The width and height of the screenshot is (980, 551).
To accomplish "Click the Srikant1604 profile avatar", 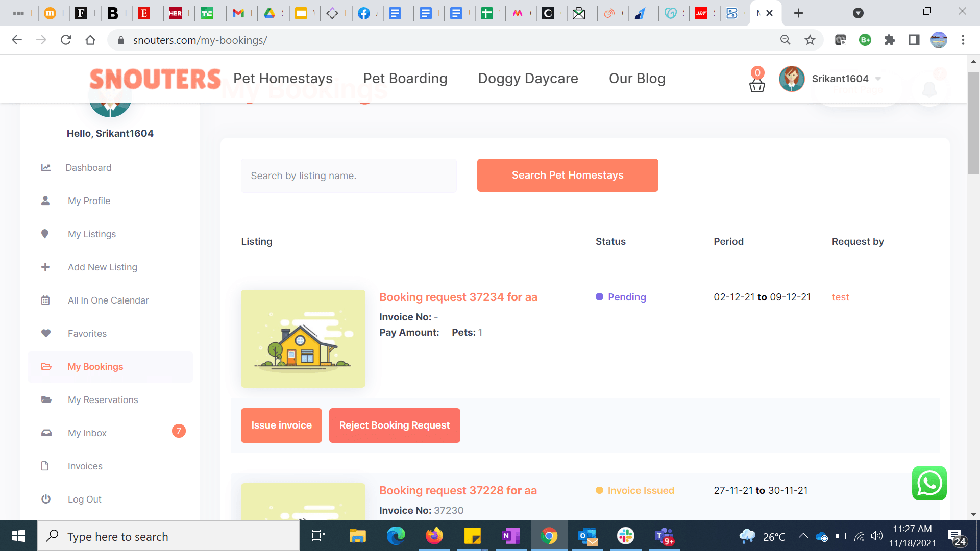I will pos(792,79).
